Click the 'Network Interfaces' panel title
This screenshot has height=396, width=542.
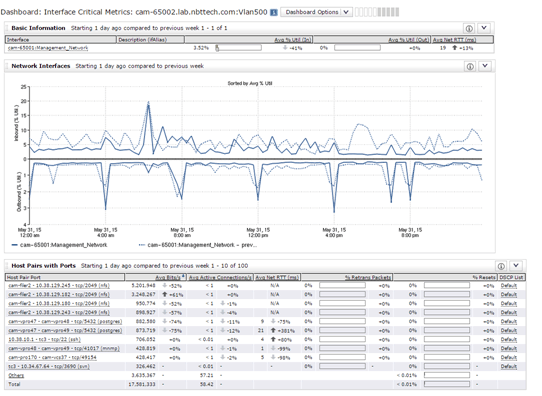(41, 66)
